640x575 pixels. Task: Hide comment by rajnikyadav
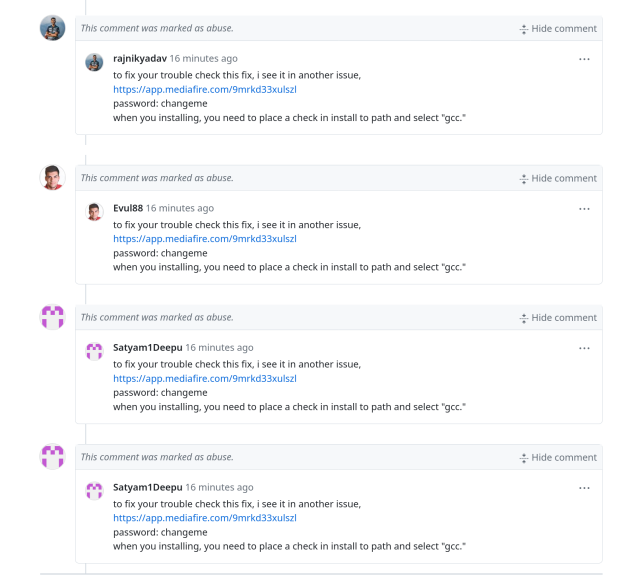[x=558, y=29]
